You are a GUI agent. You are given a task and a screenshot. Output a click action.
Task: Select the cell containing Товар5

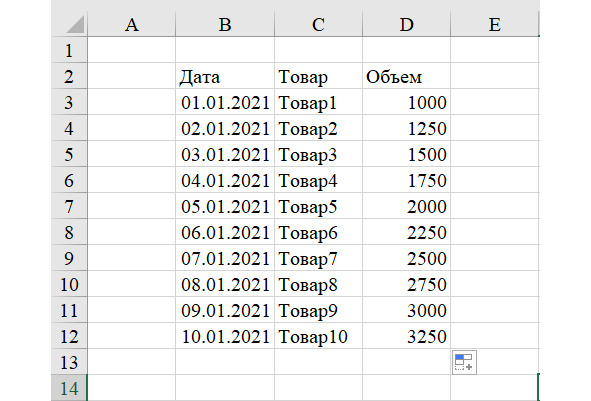(x=318, y=206)
